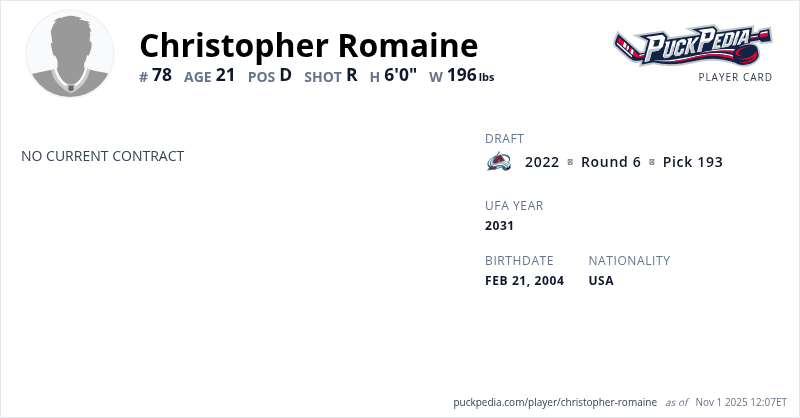Click the NO CURRENT CONTRACT text
The width and height of the screenshot is (800, 418).
tap(102, 156)
